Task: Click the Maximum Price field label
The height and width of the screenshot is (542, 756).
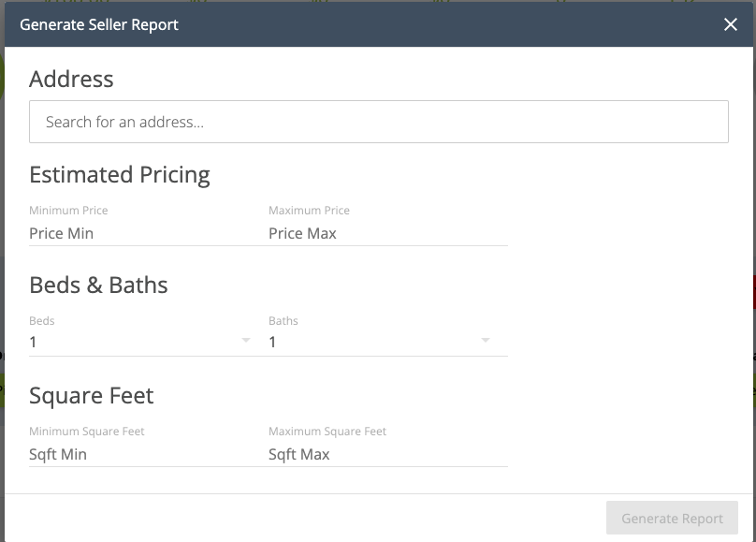Action: 309,211
